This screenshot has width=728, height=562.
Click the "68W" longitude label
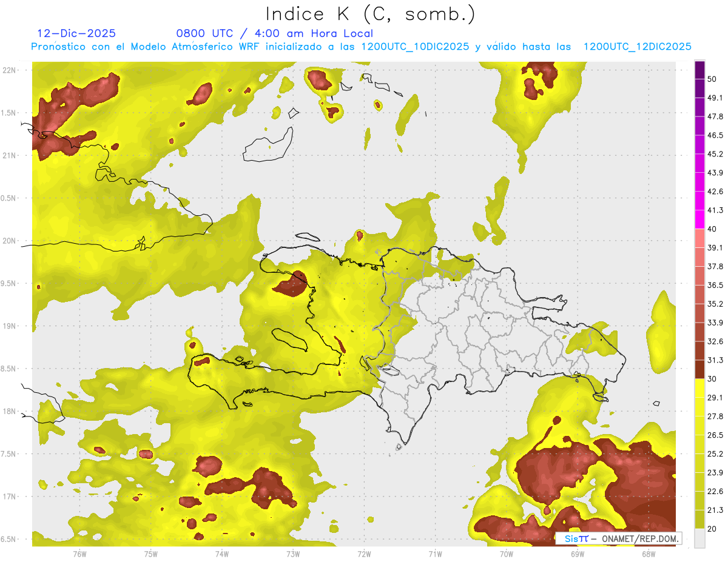649,554
